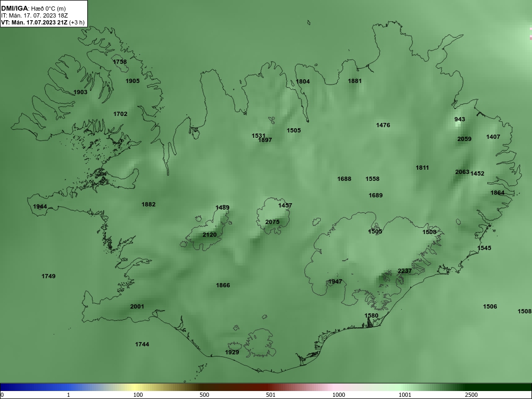Select the 1864 value on east fjords
Screen dimensions: 532x399
pos(498,193)
